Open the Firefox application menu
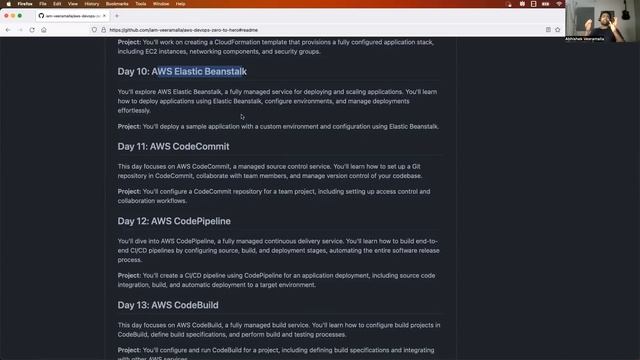 (25, 4)
